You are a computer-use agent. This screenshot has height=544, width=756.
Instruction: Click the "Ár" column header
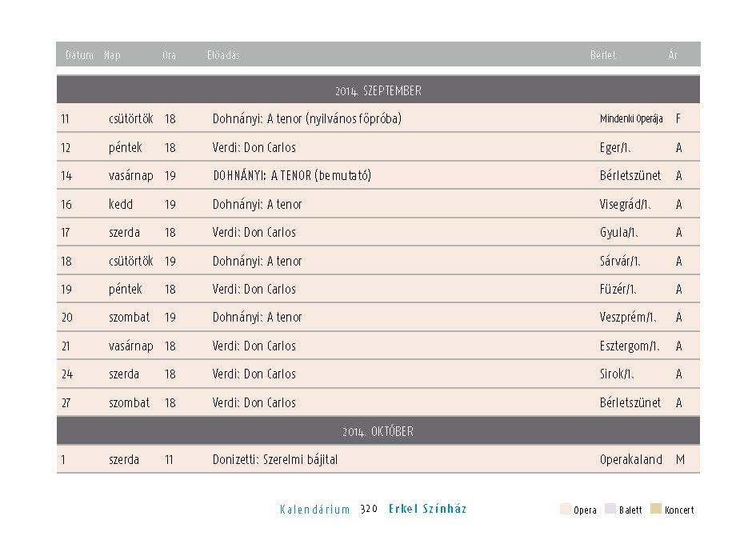tap(673, 55)
